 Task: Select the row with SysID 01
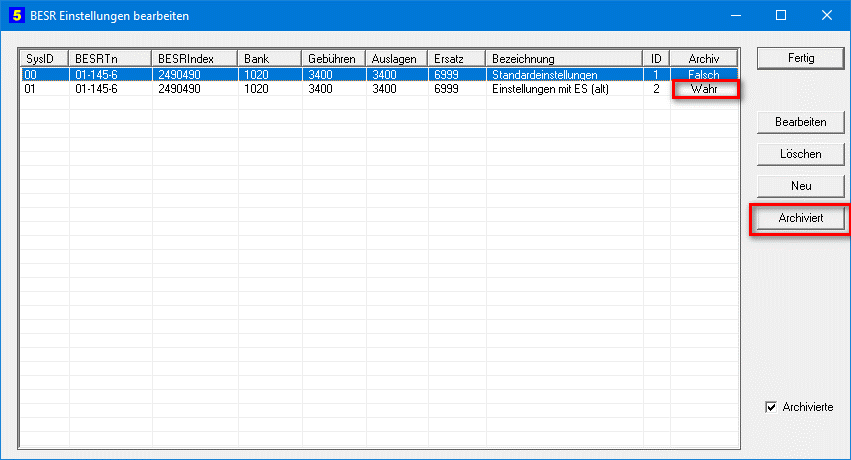coord(379,89)
